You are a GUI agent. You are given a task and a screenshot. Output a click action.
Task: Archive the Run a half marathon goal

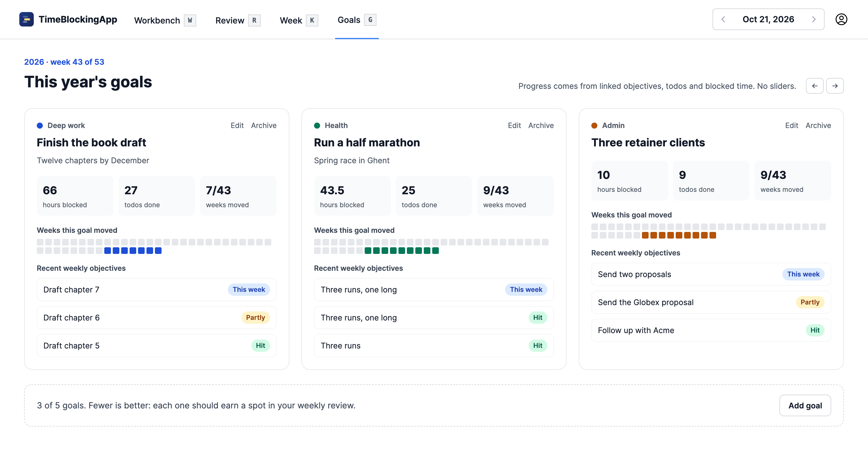pyautogui.click(x=541, y=125)
